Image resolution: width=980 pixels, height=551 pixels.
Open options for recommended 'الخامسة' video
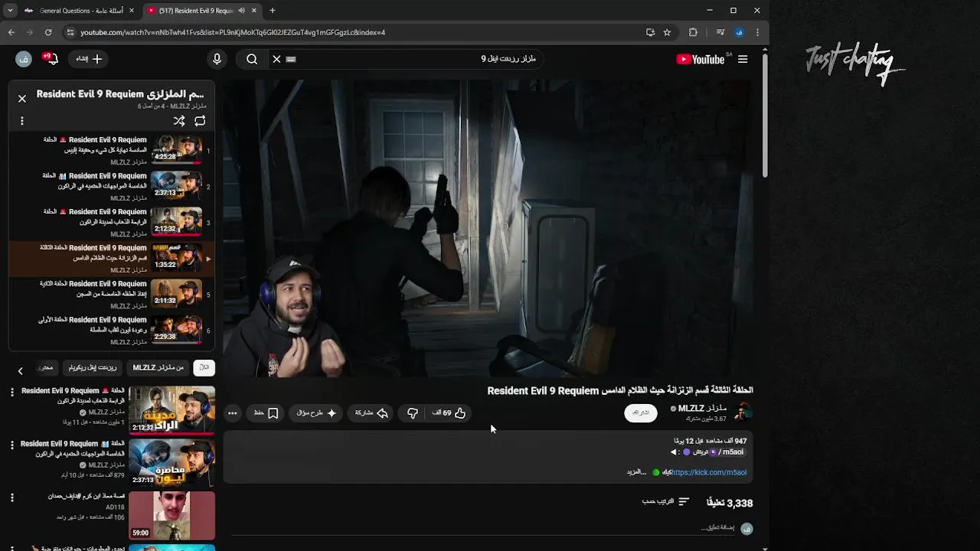(x=11, y=445)
